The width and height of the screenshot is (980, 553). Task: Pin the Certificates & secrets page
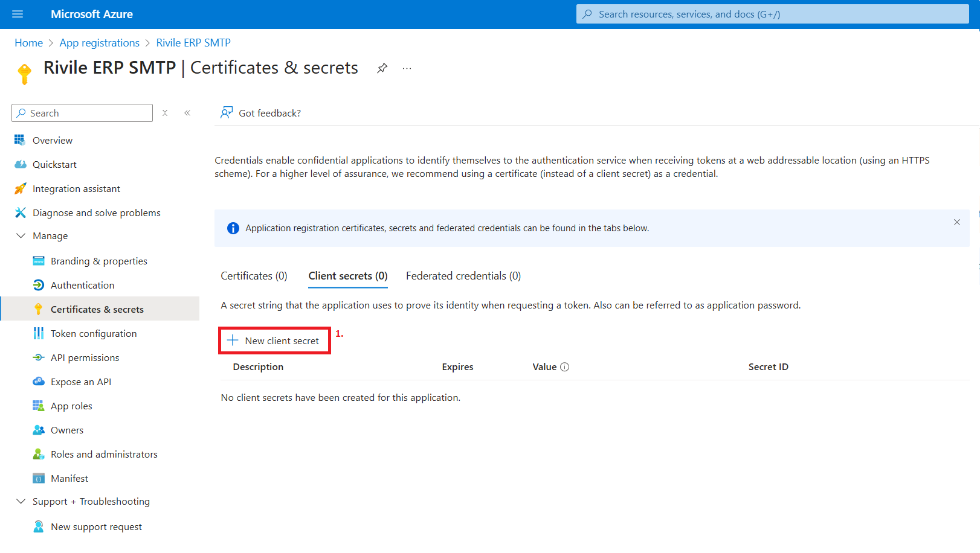(382, 68)
